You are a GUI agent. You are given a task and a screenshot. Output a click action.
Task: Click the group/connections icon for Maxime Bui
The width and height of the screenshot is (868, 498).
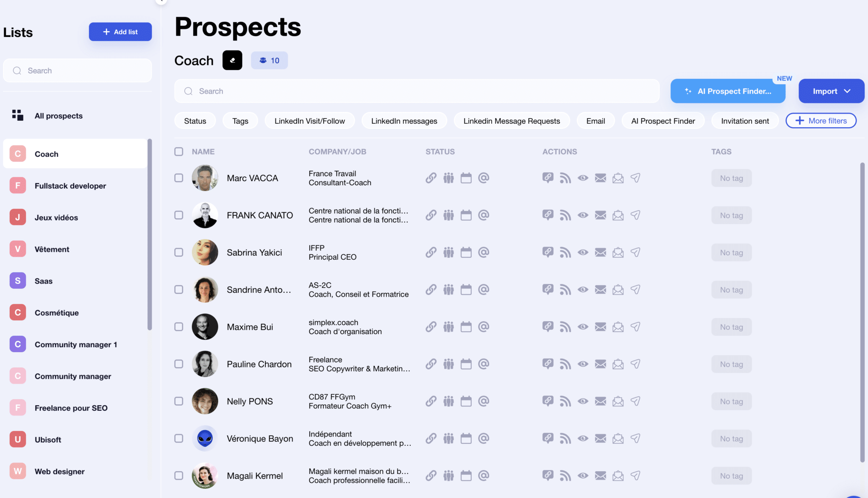449,326
